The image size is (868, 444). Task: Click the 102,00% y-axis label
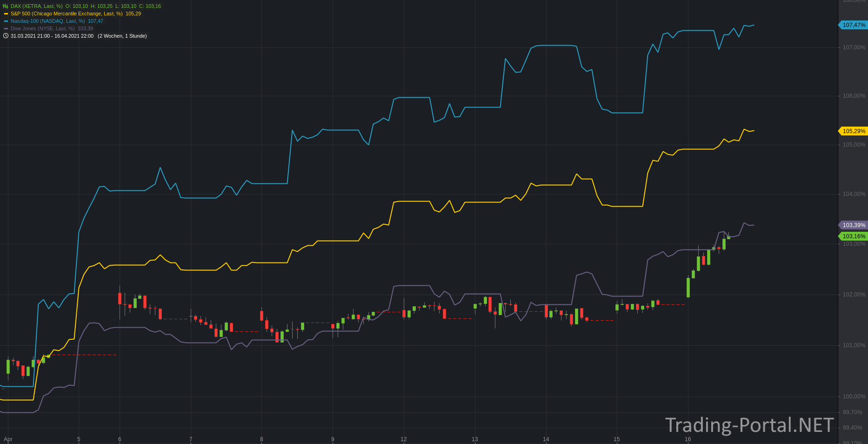[x=854, y=295]
